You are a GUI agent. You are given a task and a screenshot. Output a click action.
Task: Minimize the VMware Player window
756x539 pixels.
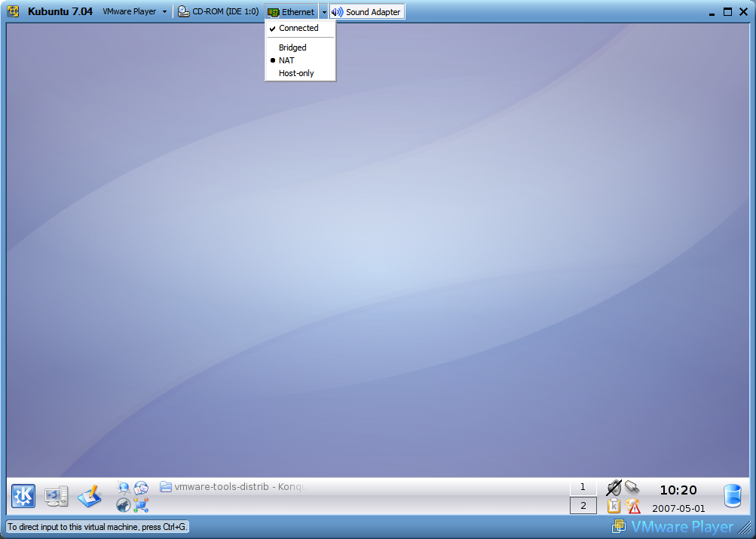(x=712, y=13)
